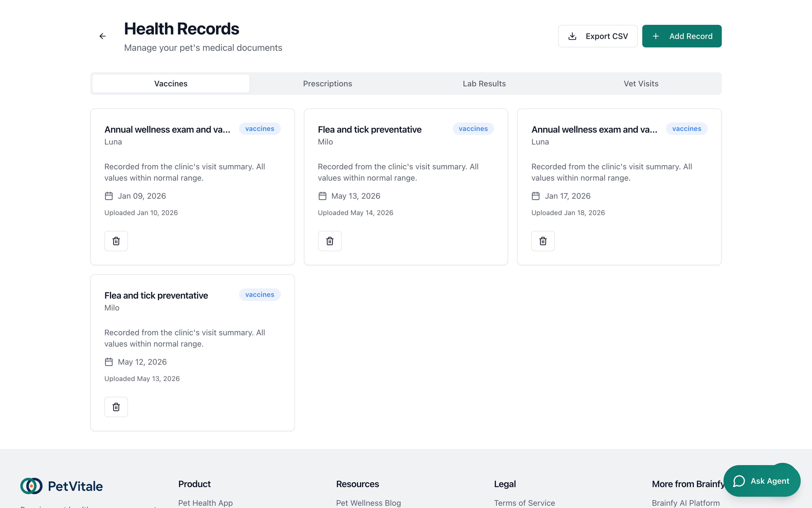Click 'Uploaded May 14, 2026' text
This screenshot has height=508, width=812.
(355, 213)
